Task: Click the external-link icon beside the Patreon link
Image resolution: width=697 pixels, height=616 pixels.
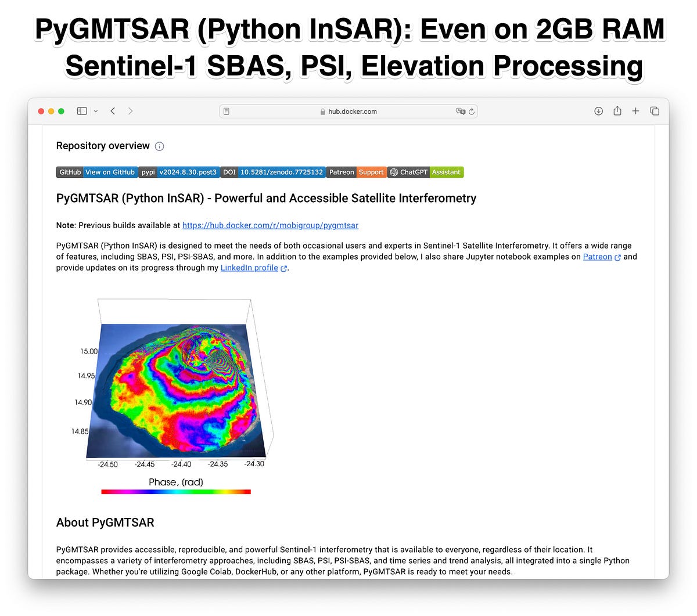Action: pos(617,257)
